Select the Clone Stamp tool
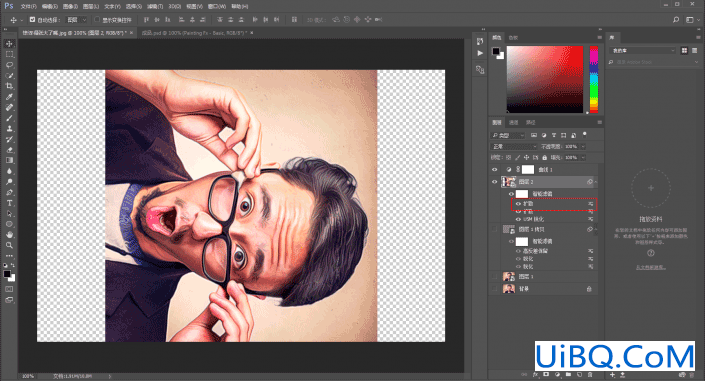Image resolution: width=705 pixels, height=381 pixels. click(9, 129)
